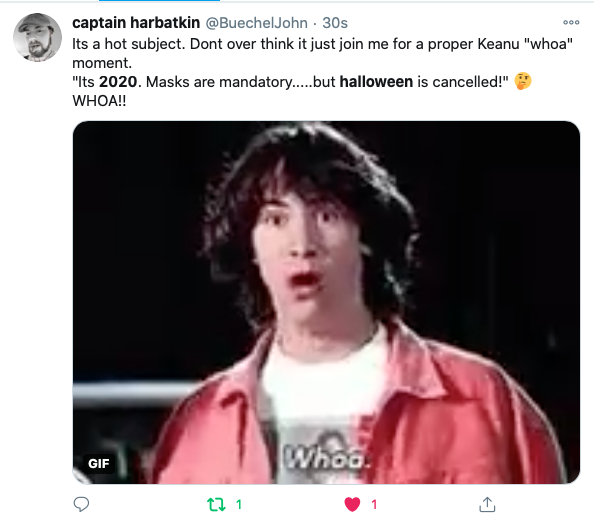Viewport: 594px width, 522px height.
Task: Unlike the tweet with the red heart icon
Action: [x=352, y=505]
